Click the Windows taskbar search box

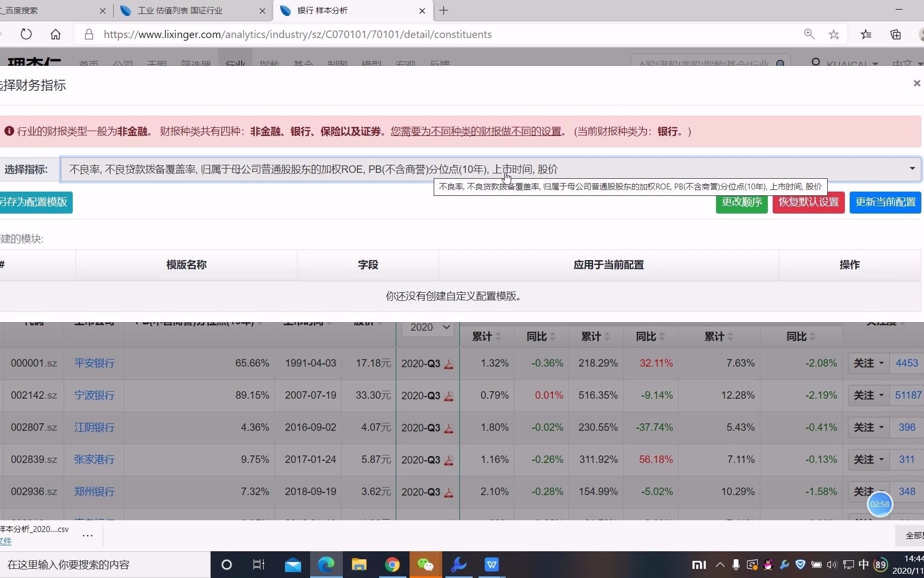[x=105, y=565]
